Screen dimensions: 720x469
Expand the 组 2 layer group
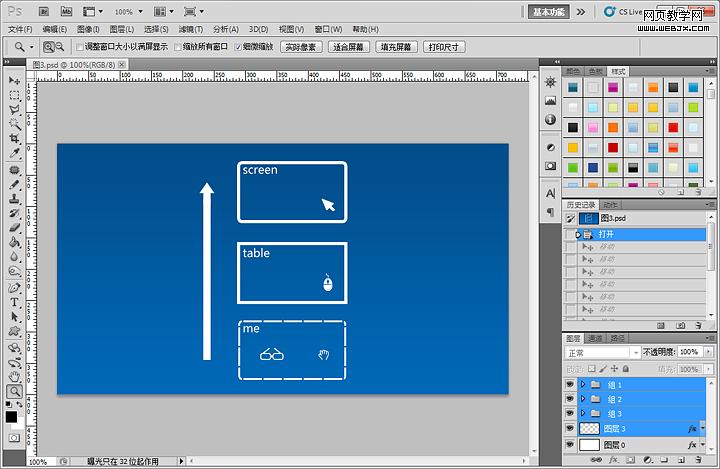pyautogui.click(x=583, y=399)
